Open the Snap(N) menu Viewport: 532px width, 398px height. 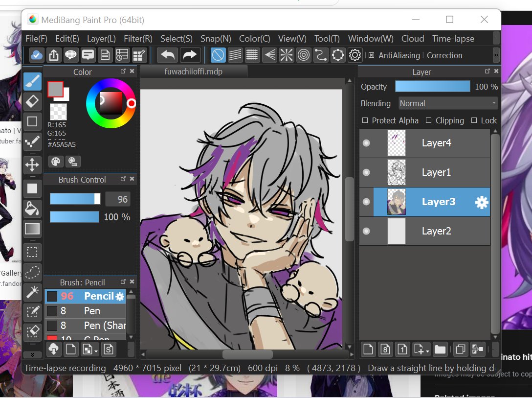216,39
